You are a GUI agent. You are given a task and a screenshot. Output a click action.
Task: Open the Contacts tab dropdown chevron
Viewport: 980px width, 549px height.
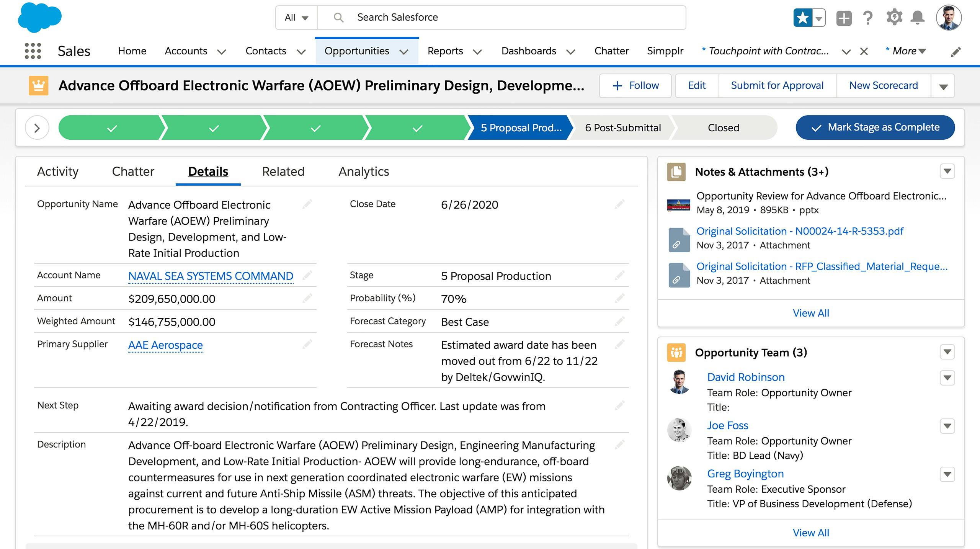(x=301, y=52)
